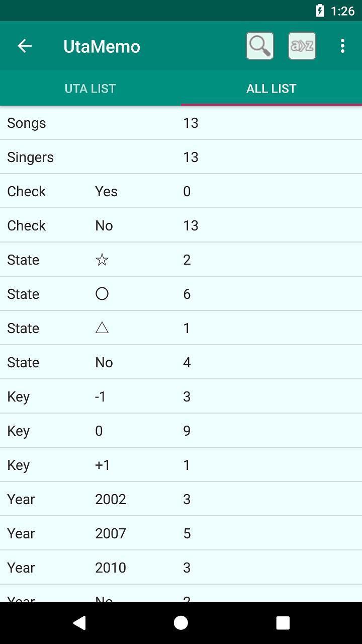
Task: Tap the Songs count row
Action: pos(181,123)
